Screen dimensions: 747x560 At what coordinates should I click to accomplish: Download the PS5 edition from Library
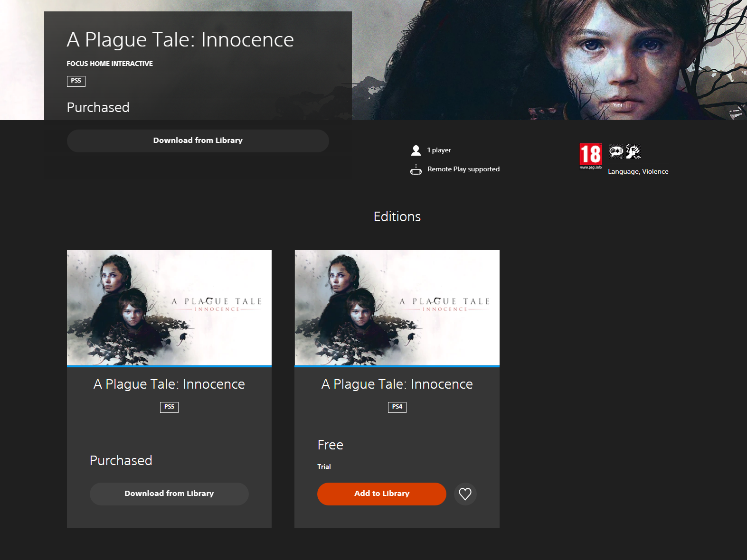click(169, 494)
